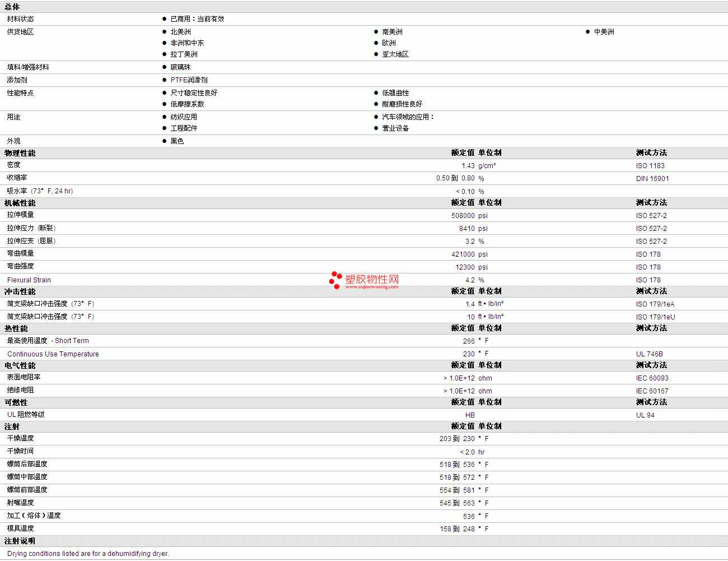Click the 黑色 appearance value

point(177,141)
